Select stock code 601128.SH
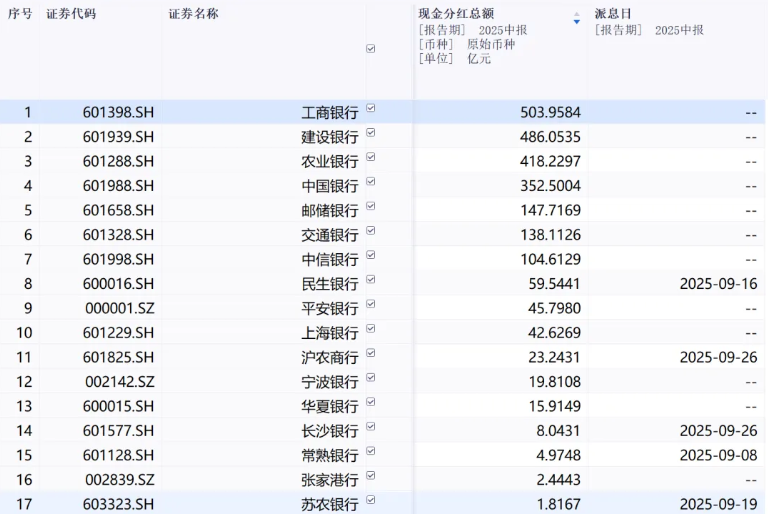 [x=118, y=455]
